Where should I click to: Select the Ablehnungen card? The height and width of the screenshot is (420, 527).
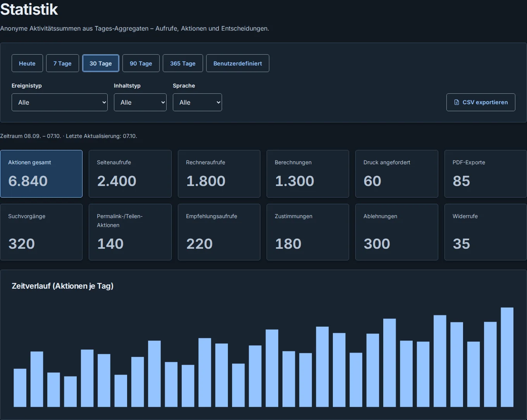click(397, 232)
